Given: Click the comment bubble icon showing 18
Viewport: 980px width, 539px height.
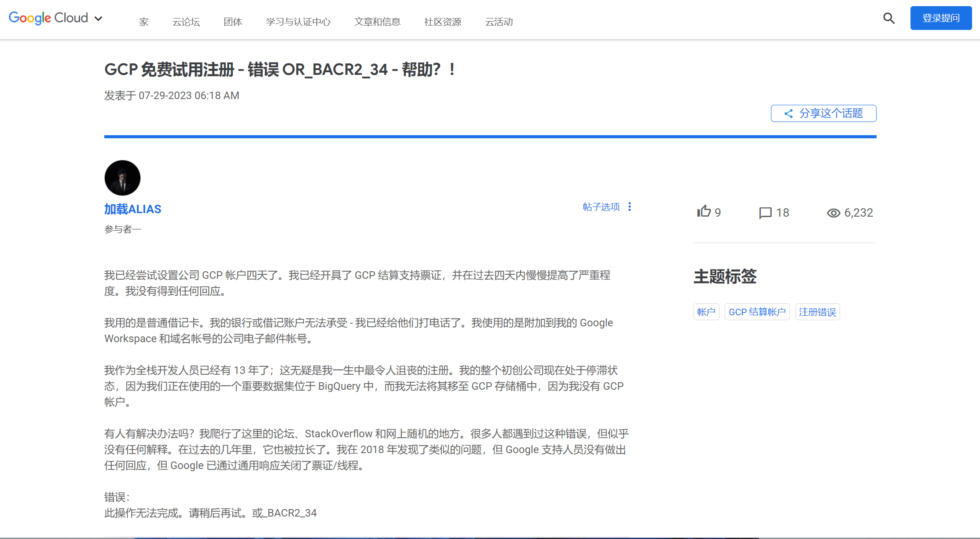Looking at the screenshot, I should point(765,212).
